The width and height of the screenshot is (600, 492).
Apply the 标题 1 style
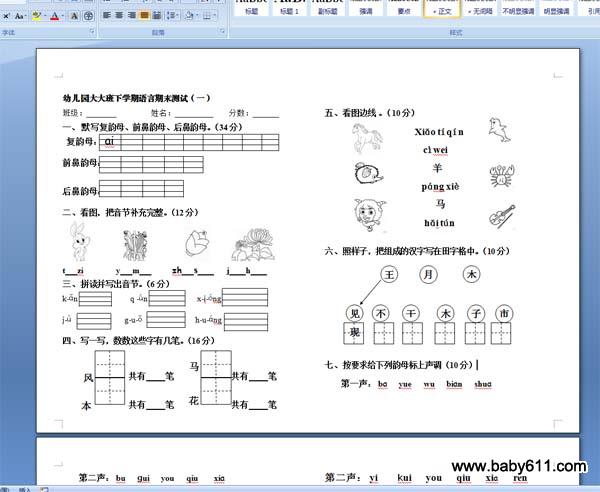coord(289,8)
